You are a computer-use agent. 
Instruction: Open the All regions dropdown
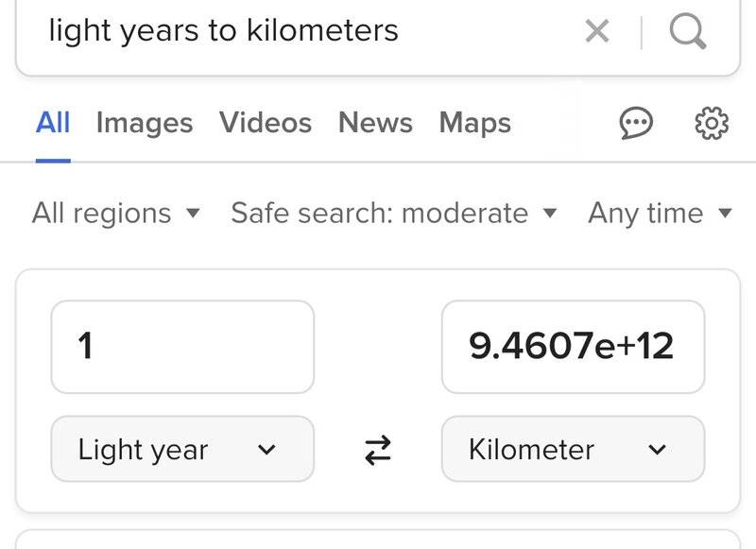click(x=115, y=214)
